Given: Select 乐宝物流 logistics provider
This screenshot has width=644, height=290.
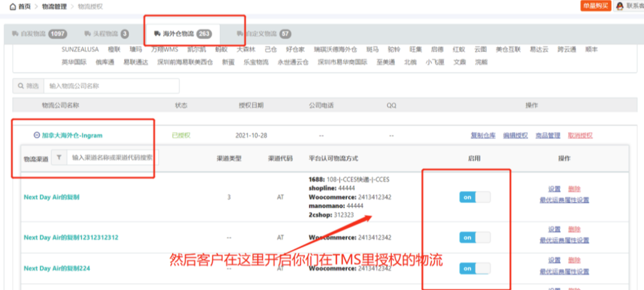Looking at the screenshot, I should click(256, 62).
